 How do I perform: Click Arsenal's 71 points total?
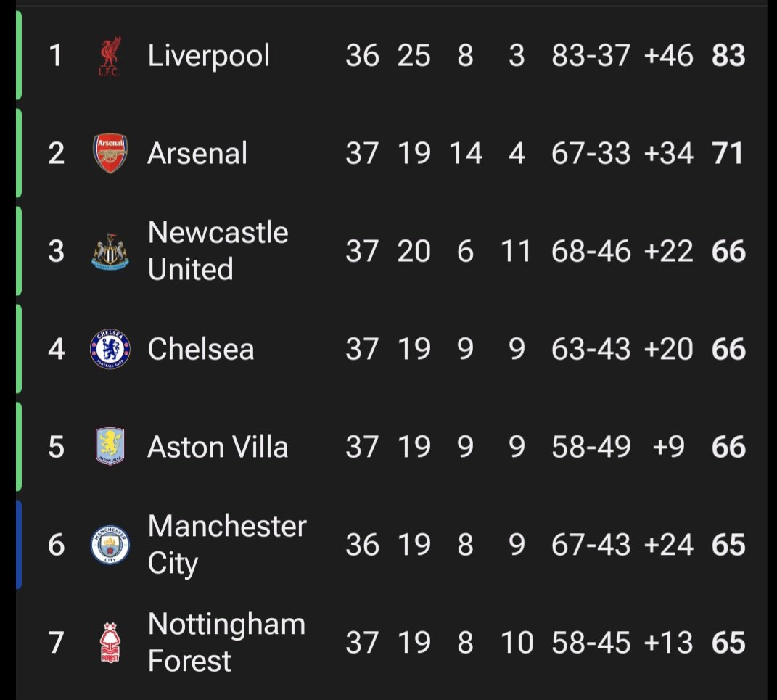[x=728, y=153]
